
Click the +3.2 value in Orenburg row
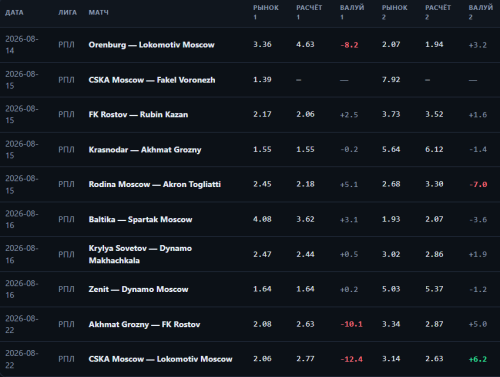478,45
